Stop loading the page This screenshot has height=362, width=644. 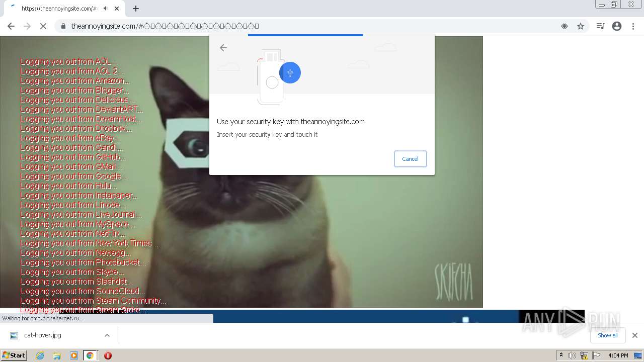click(43, 26)
